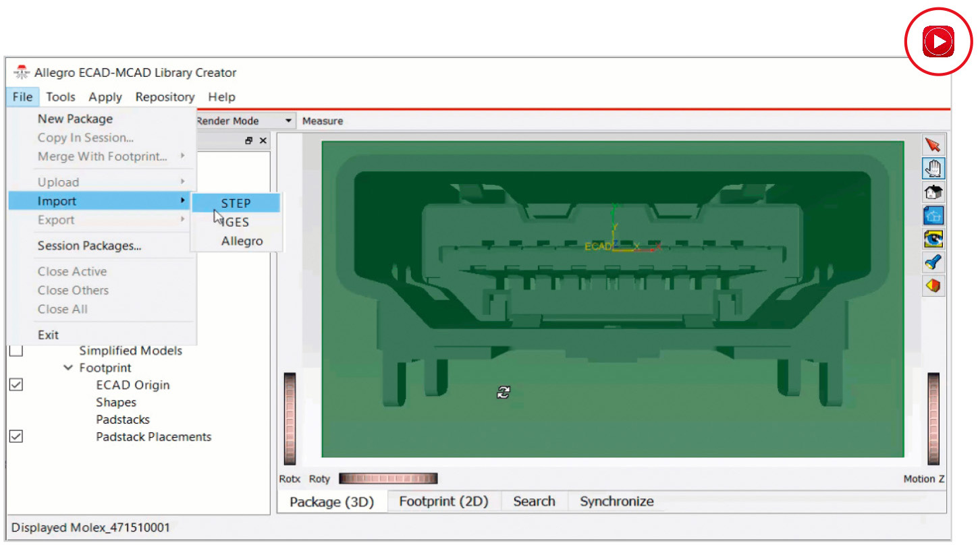Open the Search tab
This screenshot has height=545, width=980.
(534, 501)
